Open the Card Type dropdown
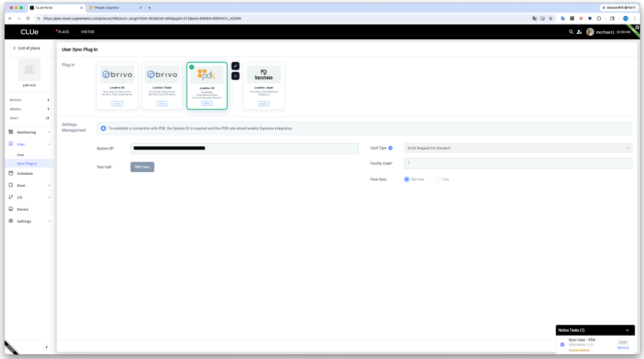The width and height of the screenshot is (644, 359). (x=518, y=148)
